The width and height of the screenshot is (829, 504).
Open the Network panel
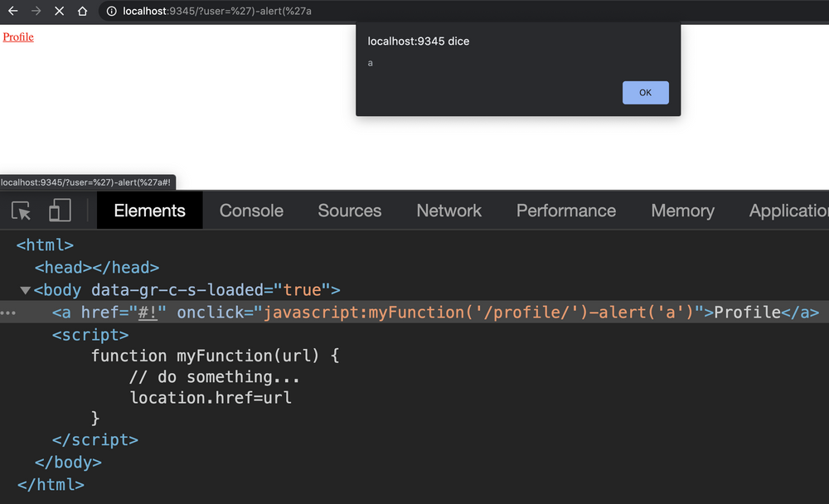pyautogui.click(x=448, y=211)
